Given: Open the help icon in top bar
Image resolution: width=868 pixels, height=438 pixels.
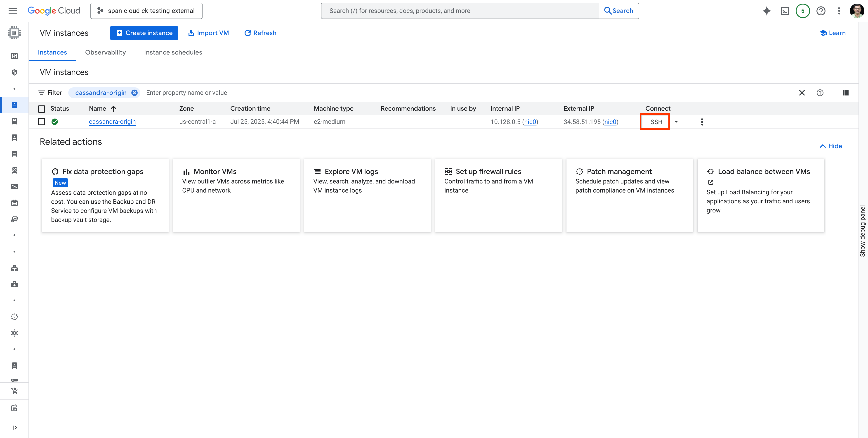Looking at the screenshot, I should point(821,11).
